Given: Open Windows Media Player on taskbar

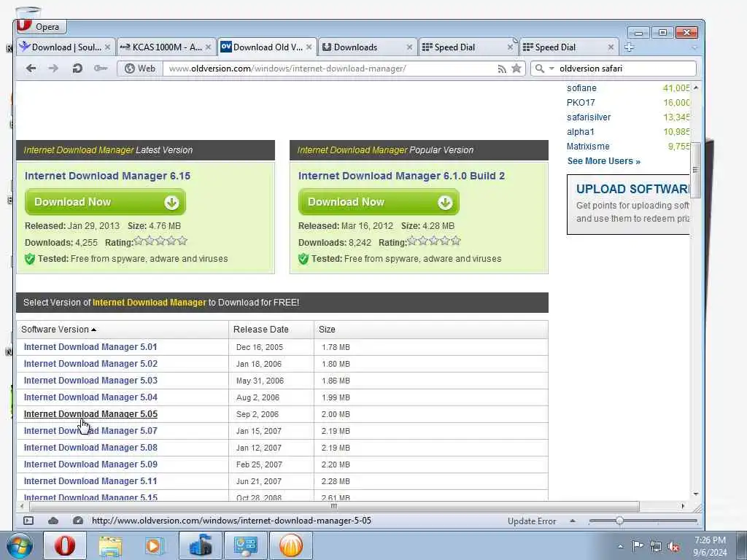Looking at the screenshot, I should [154, 545].
